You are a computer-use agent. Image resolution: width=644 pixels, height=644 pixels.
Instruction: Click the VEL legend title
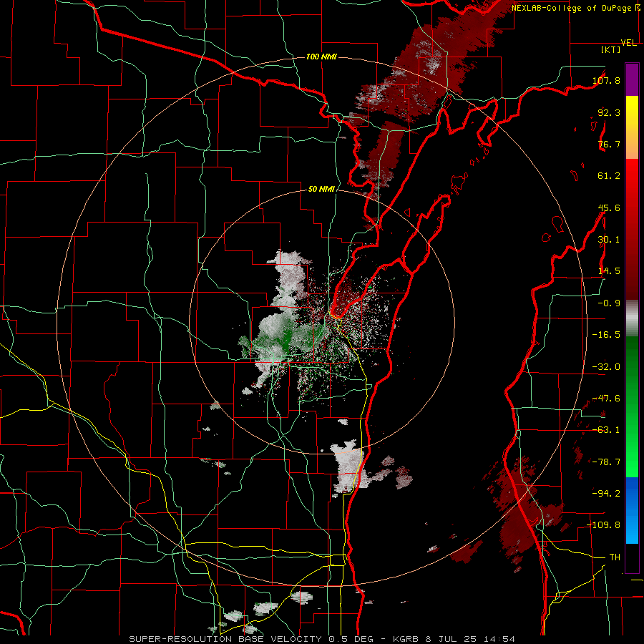[628, 43]
